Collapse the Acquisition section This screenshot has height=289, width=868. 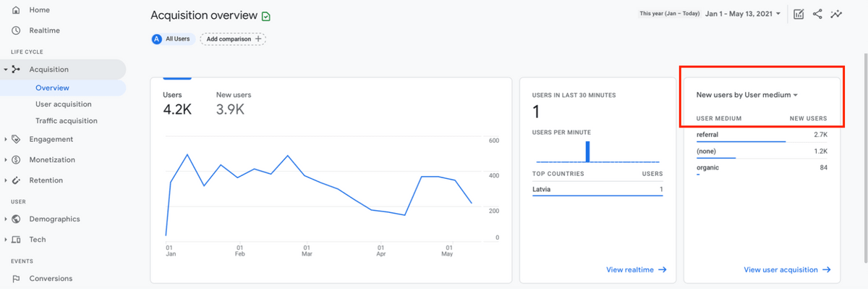coord(6,70)
